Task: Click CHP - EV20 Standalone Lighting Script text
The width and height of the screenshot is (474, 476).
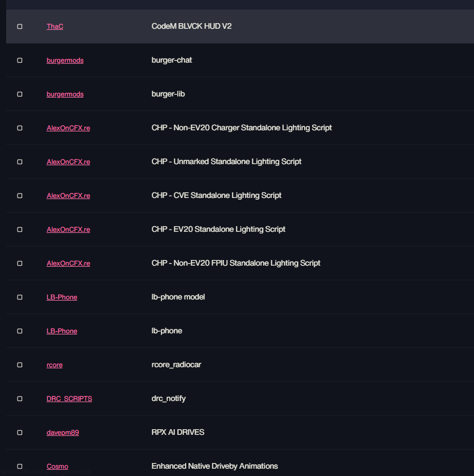Action: (218, 229)
